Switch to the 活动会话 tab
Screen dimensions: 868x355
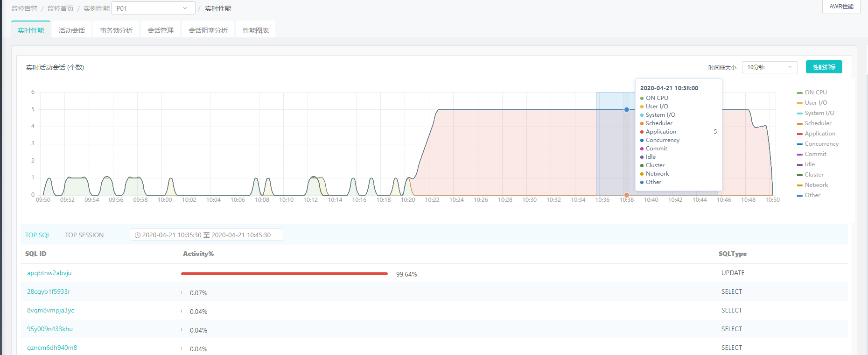pos(72,30)
